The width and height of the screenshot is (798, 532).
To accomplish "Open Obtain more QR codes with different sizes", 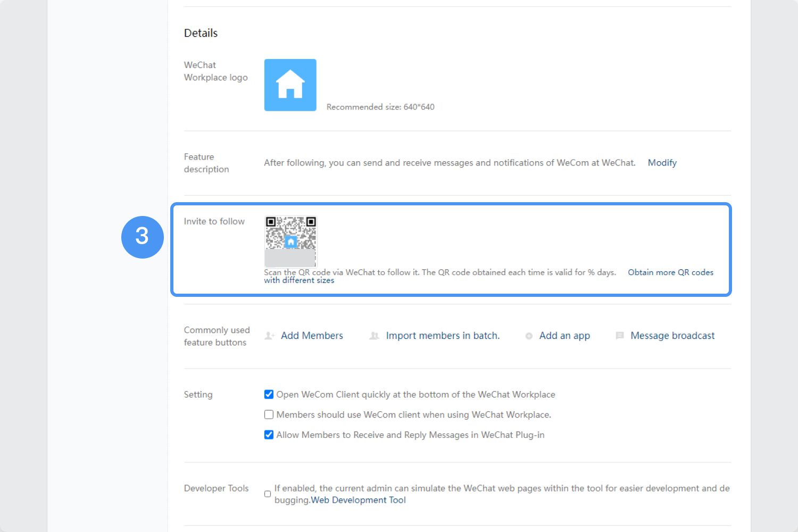I will pyautogui.click(x=670, y=272).
